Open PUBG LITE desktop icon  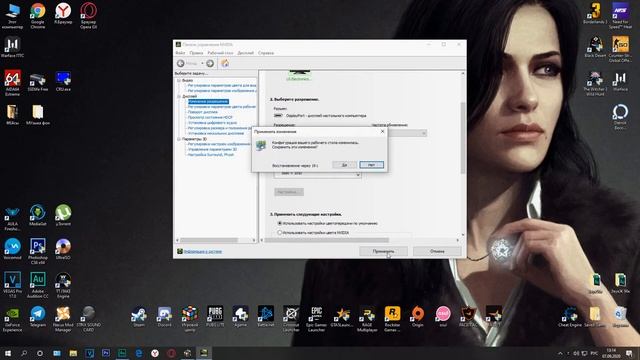click(x=215, y=317)
